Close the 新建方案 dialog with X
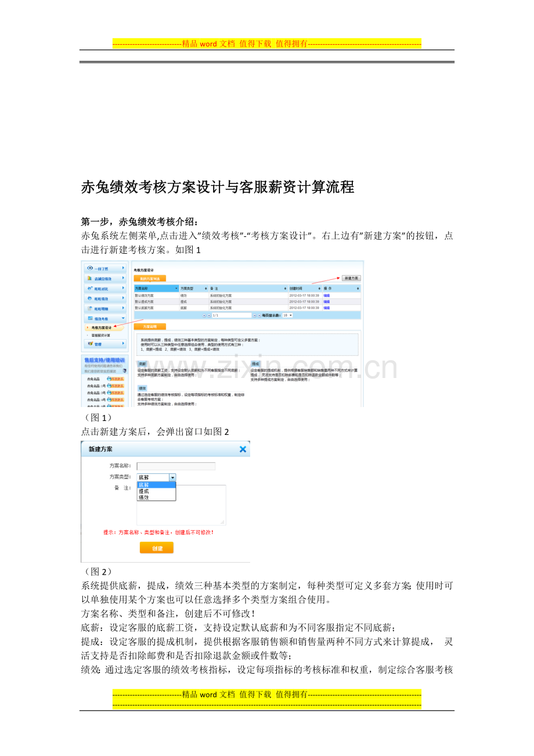The image size is (534, 756). [x=243, y=449]
